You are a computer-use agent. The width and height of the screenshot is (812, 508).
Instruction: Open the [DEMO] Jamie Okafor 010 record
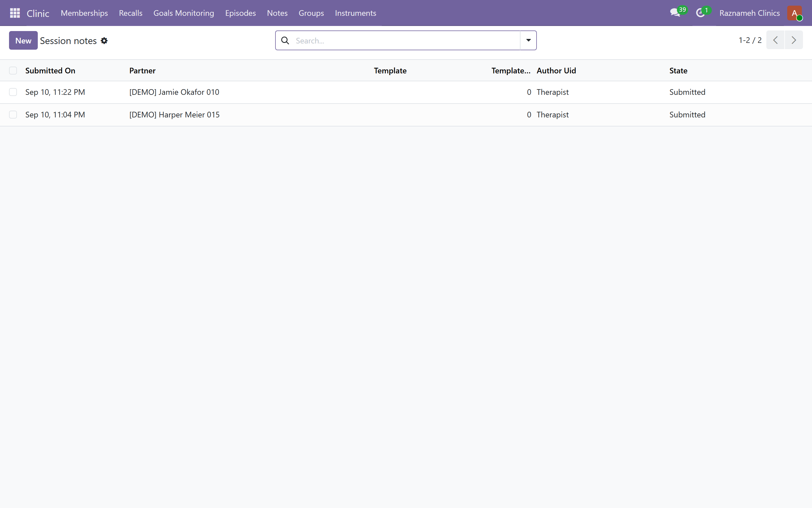pyautogui.click(x=174, y=92)
